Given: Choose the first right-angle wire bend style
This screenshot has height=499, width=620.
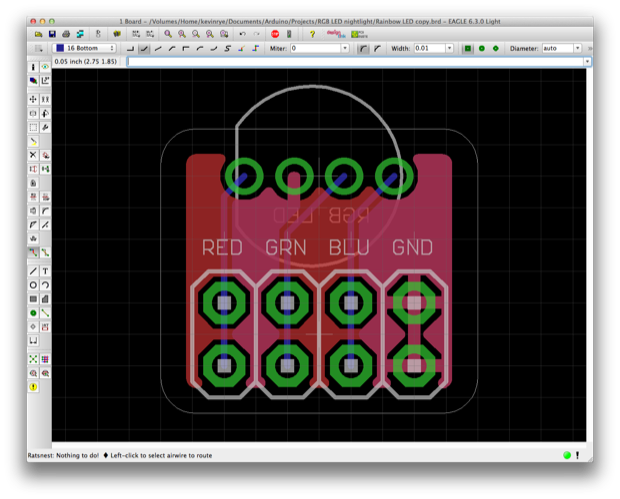Looking at the screenshot, I should 130,49.
